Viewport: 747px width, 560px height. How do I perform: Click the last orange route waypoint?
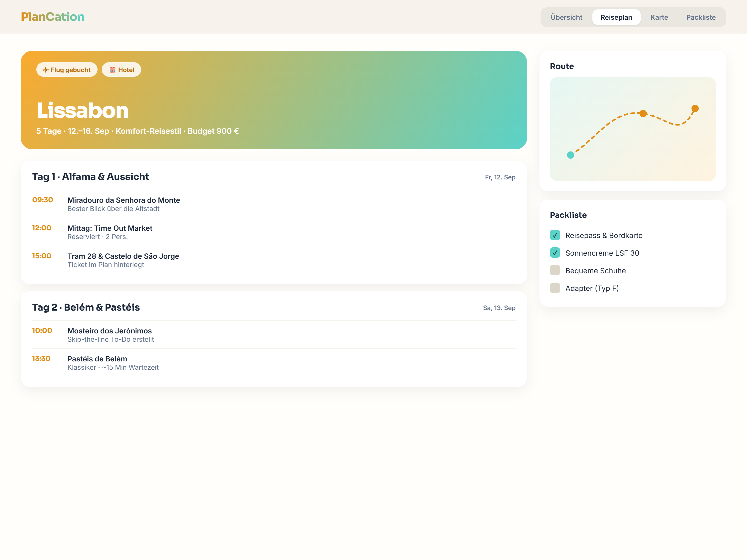[x=695, y=108]
